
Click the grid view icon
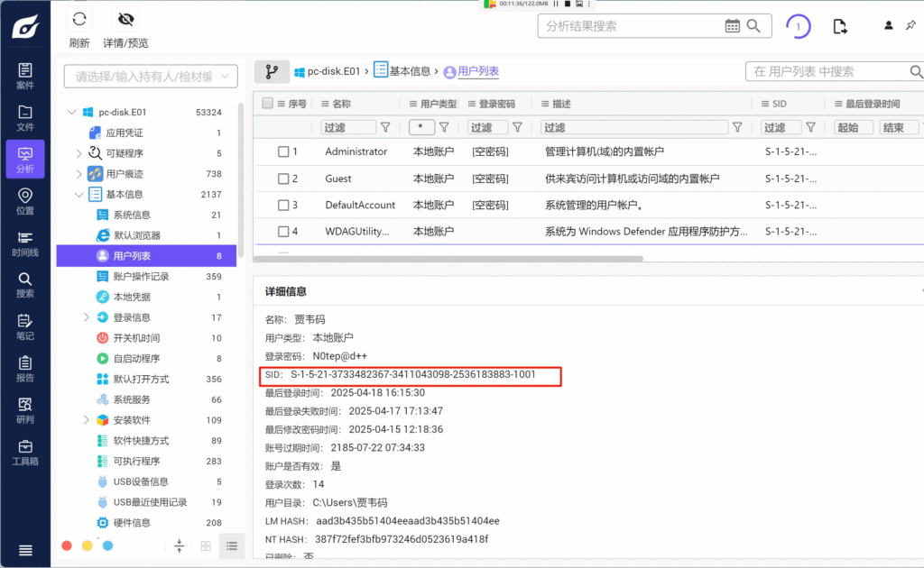point(206,546)
